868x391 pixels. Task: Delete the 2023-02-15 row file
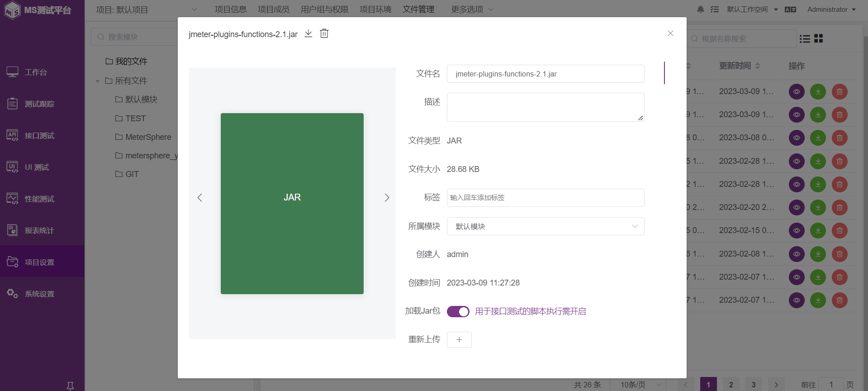[x=840, y=231]
